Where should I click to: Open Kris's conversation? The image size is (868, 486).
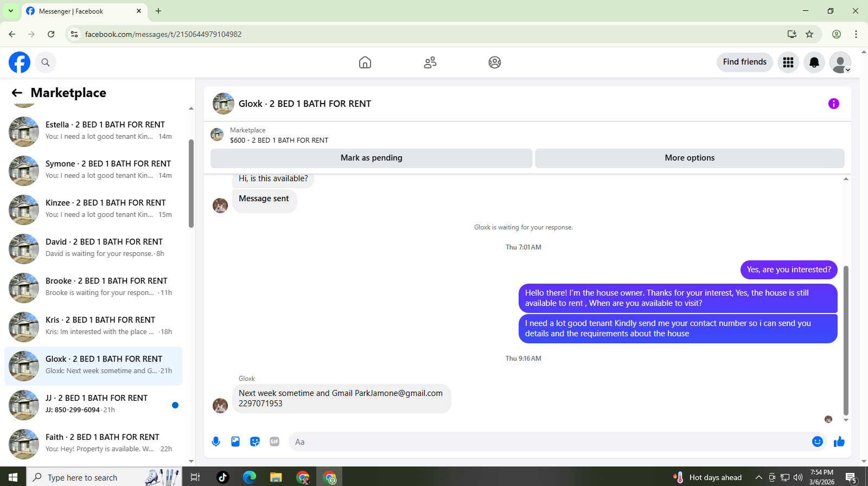pyautogui.click(x=93, y=327)
